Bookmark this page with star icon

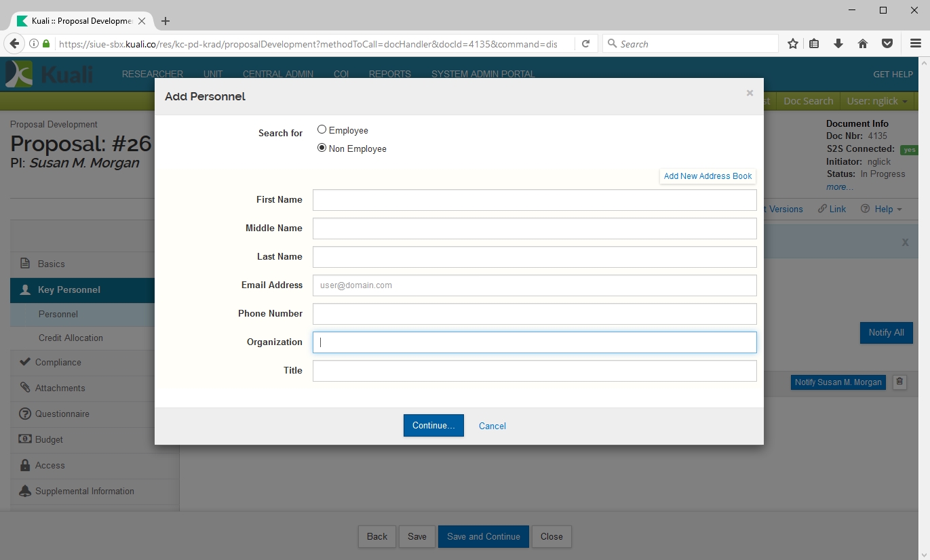[x=792, y=44]
